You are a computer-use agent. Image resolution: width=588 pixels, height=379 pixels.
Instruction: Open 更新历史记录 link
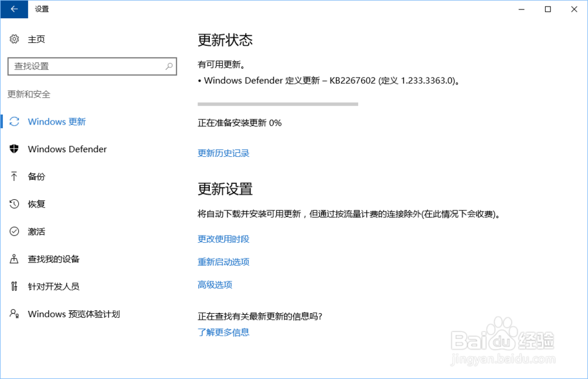coord(223,153)
